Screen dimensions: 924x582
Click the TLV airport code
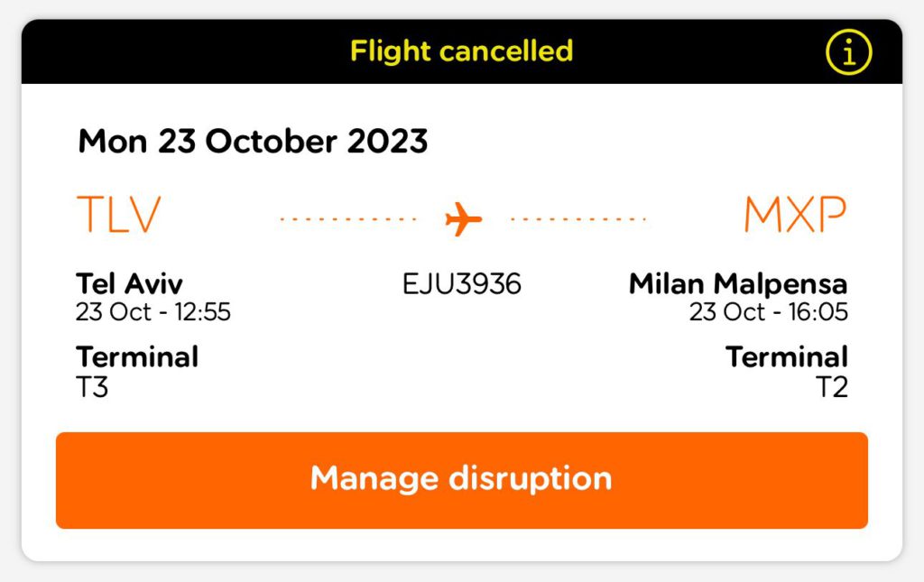coord(118,214)
